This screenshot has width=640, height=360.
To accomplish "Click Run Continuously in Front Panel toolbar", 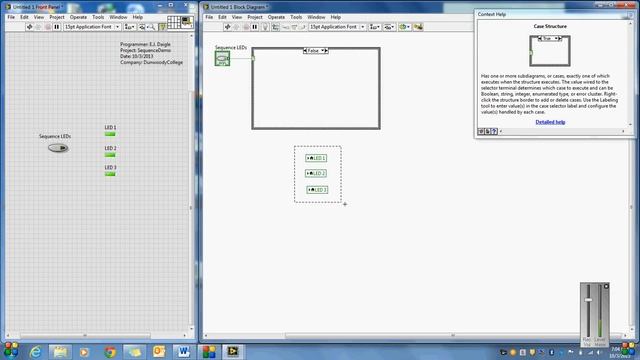I will coord(38,27).
